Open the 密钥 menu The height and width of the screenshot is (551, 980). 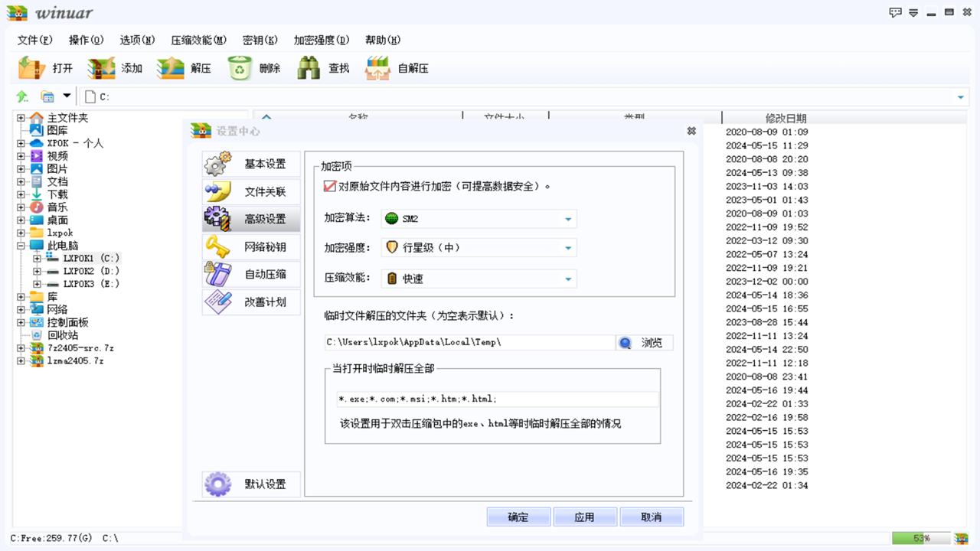coord(260,40)
